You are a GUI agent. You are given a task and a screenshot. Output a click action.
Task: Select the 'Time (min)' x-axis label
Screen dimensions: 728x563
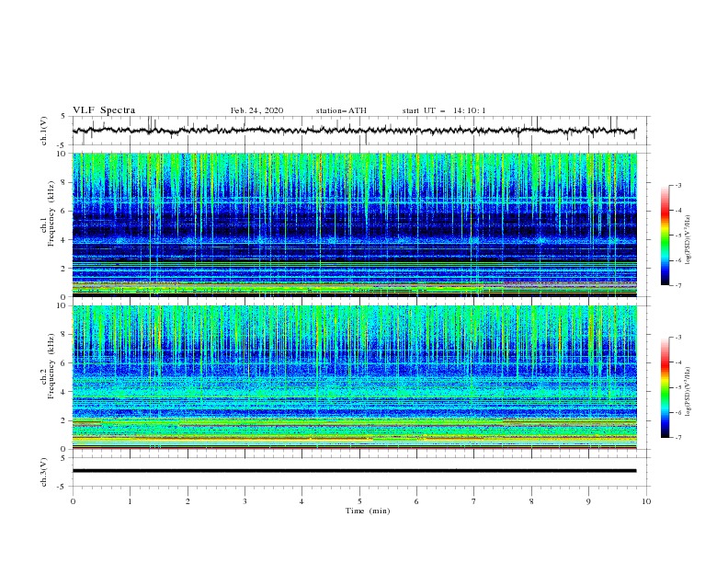tap(368, 511)
